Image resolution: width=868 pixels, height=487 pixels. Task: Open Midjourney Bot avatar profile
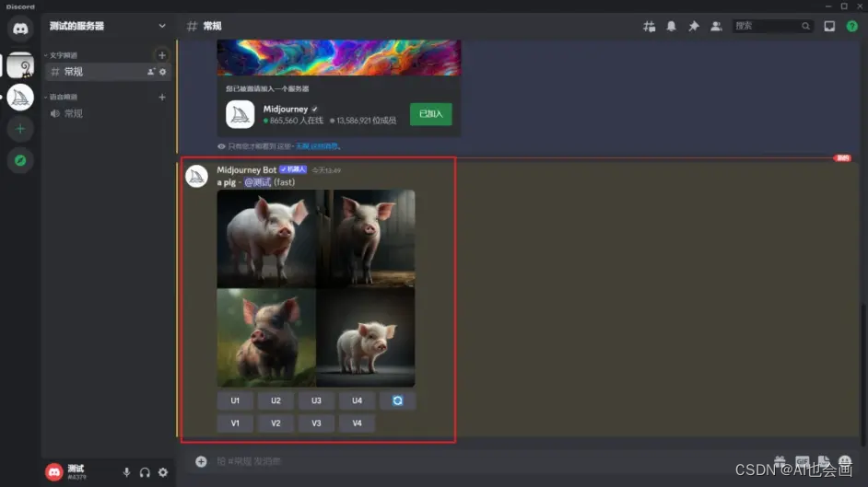(196, 177)
